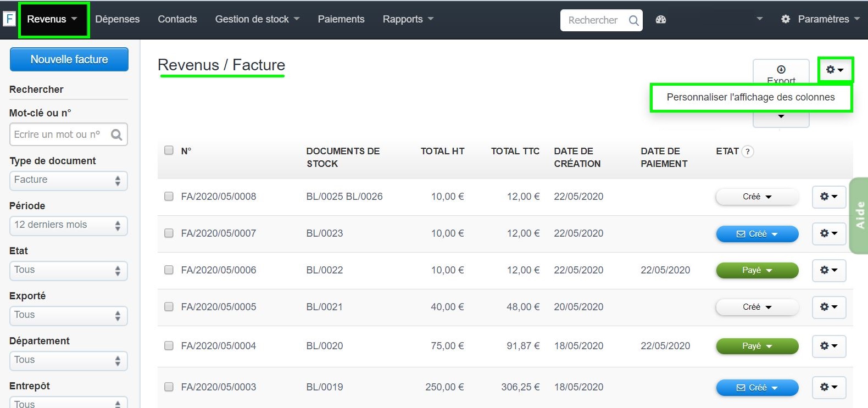Click the dashboard palette icon in navbar

tap(661, 20)
